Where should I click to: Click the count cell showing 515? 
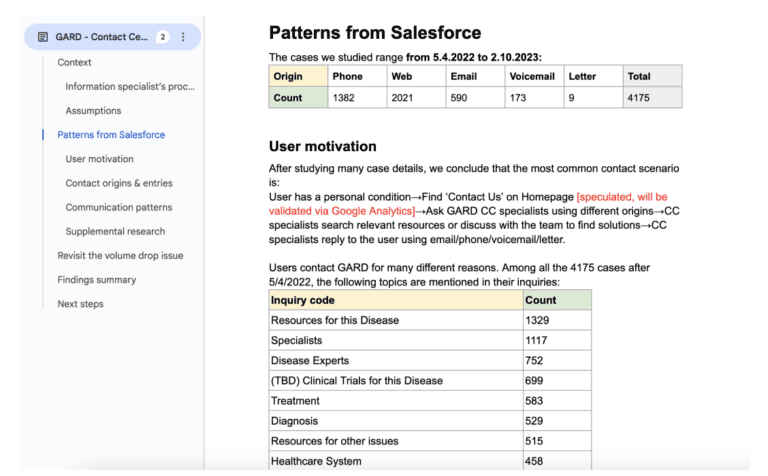point(557,441)
